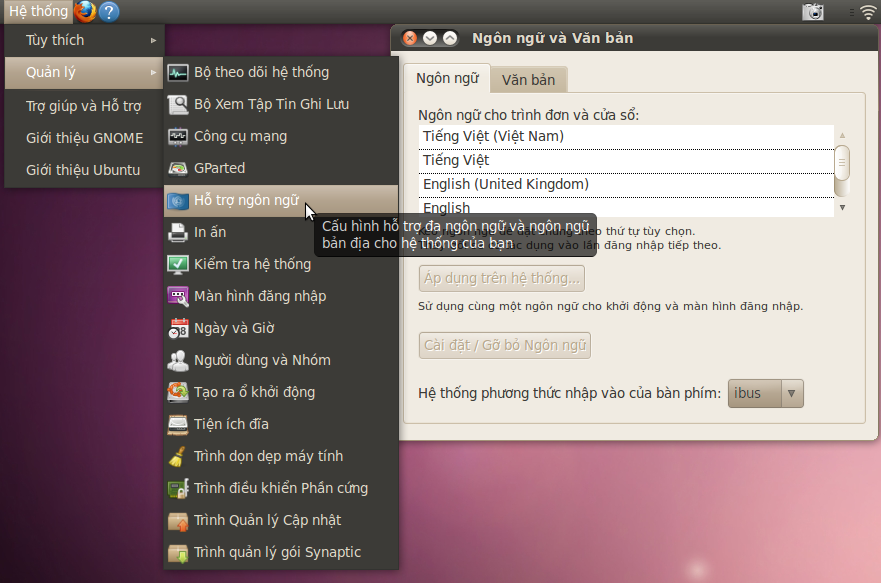This screenshot has width=881, height=583.
Task: Click the camera screenshot icon in tray
Action: coord(813,12)
